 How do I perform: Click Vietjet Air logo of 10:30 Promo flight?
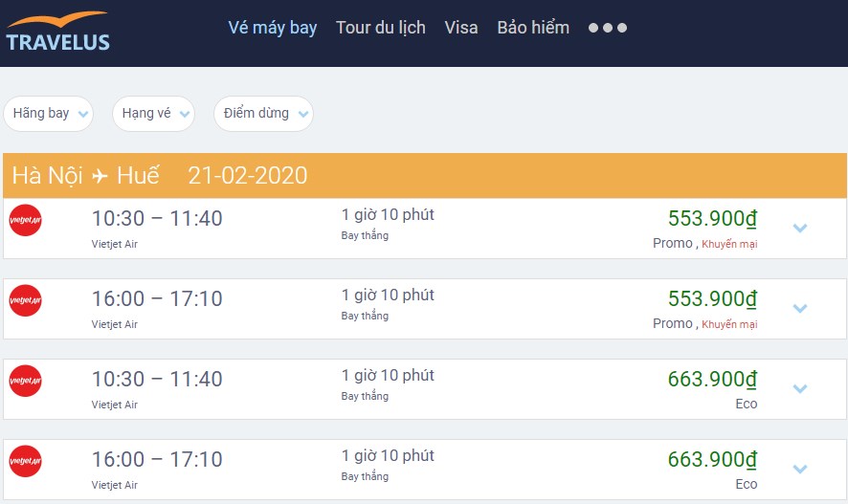(26, 220)
